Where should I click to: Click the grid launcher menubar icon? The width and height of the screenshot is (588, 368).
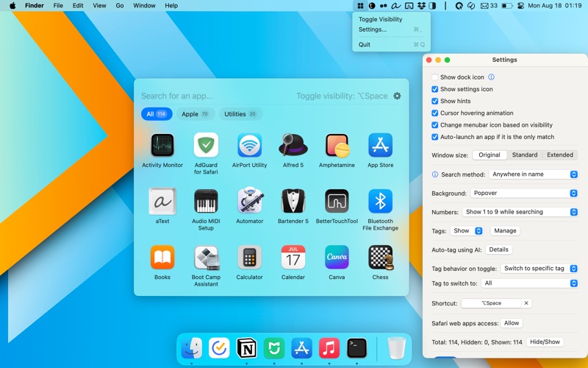click(360, 6)
